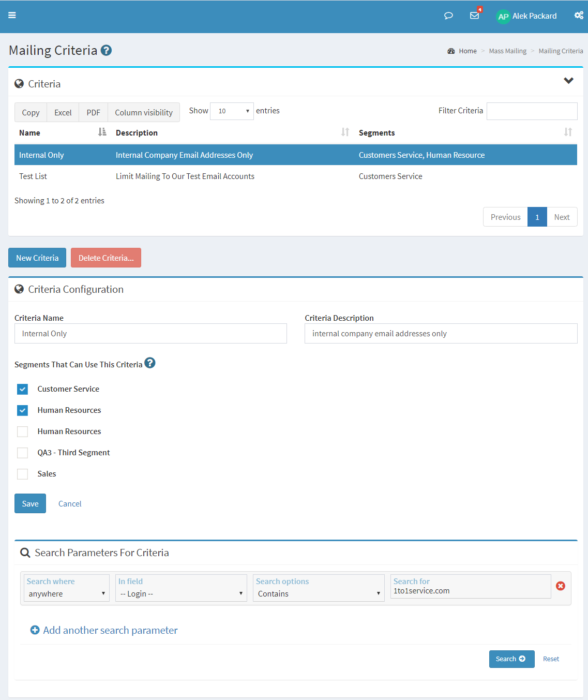Uncheck the Customer Service segment checkbox
The width and height of the screenshot is (588, 700).
(22, 389)
